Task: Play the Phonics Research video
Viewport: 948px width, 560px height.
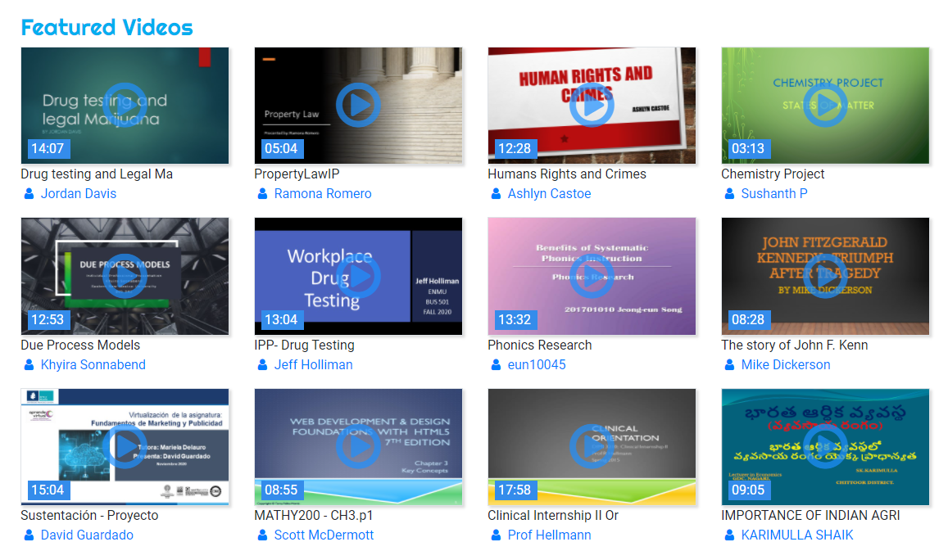Action: coord(592,276)
